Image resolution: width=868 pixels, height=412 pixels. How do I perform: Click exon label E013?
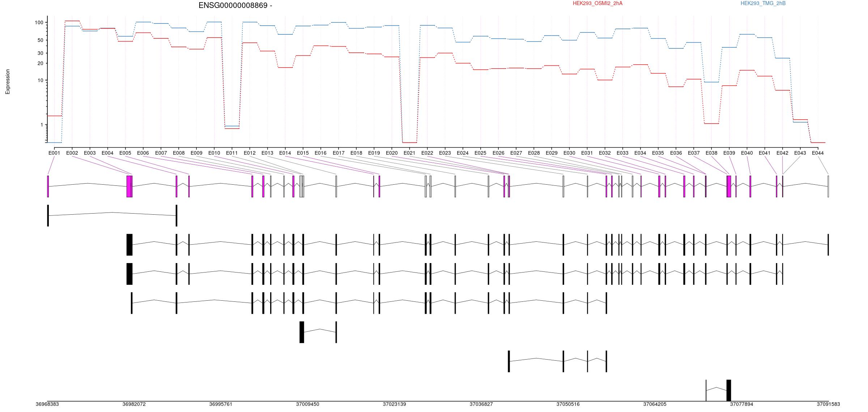pyautogui.click(x=267, y=153)
